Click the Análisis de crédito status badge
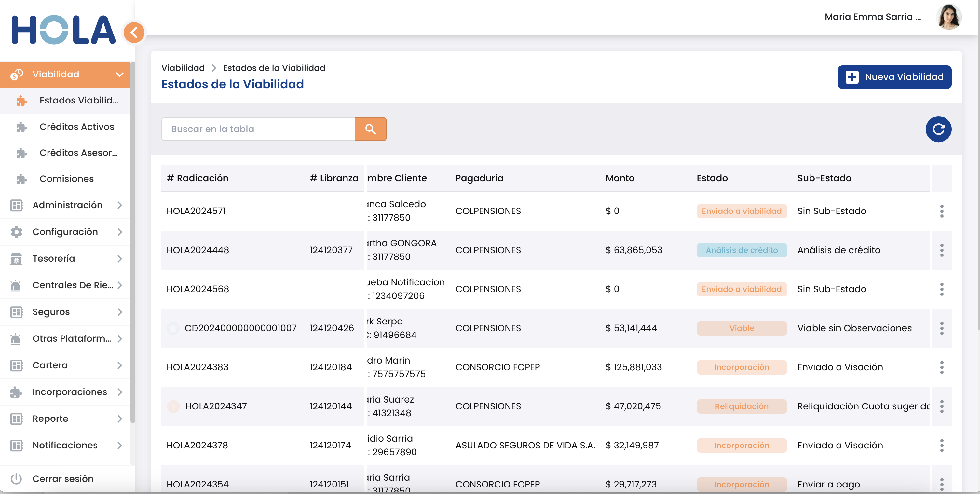The height and width of the screenshot is (494, 980). [x=741, y=250]
